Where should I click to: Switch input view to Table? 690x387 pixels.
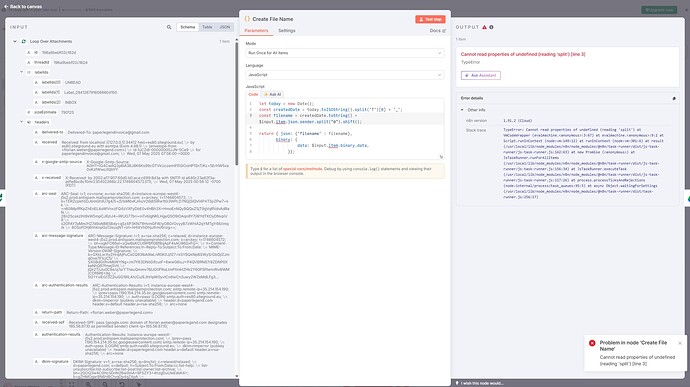pyautogui.click(x=207, y=27)
